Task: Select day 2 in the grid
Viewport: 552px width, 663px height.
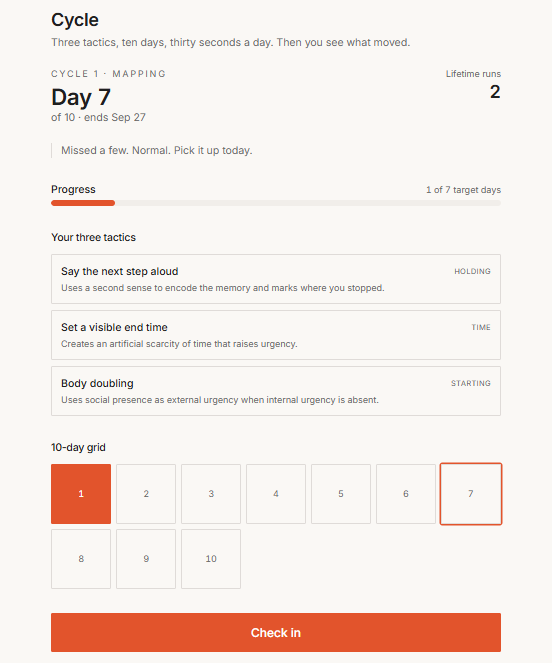Action: click(x=146, y=494)
